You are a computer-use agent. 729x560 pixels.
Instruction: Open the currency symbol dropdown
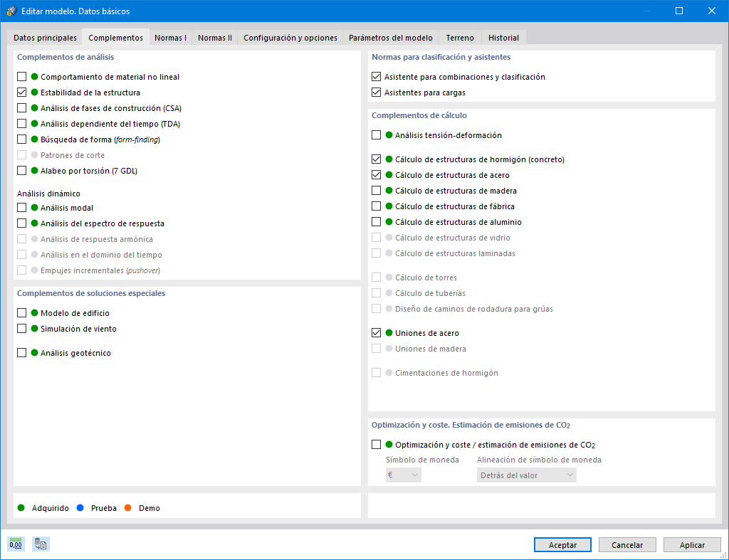pos(404,474)
